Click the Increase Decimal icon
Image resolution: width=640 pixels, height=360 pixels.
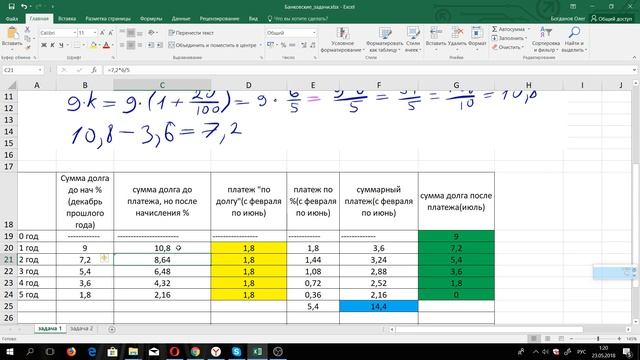coord(304,45)
